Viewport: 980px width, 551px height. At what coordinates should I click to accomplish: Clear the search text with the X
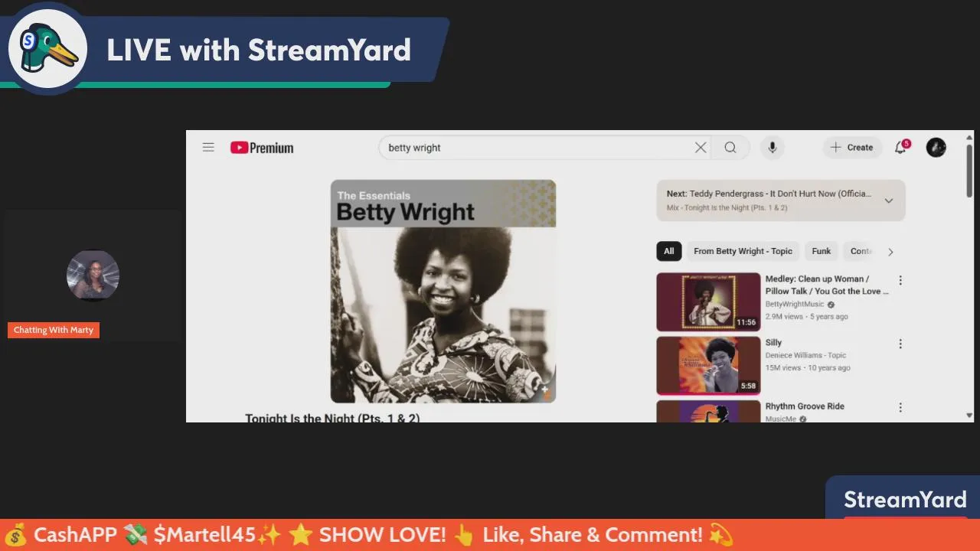coord(701,148)
